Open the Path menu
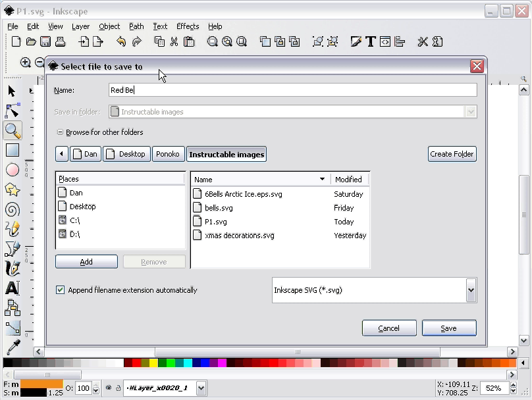 coord(136,26)
